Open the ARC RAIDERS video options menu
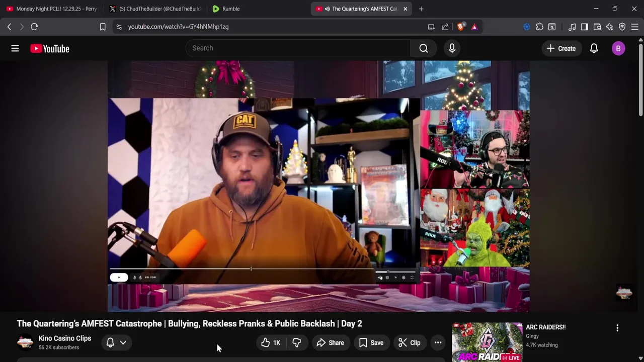The image size is (644, 362). coord(617,328)
